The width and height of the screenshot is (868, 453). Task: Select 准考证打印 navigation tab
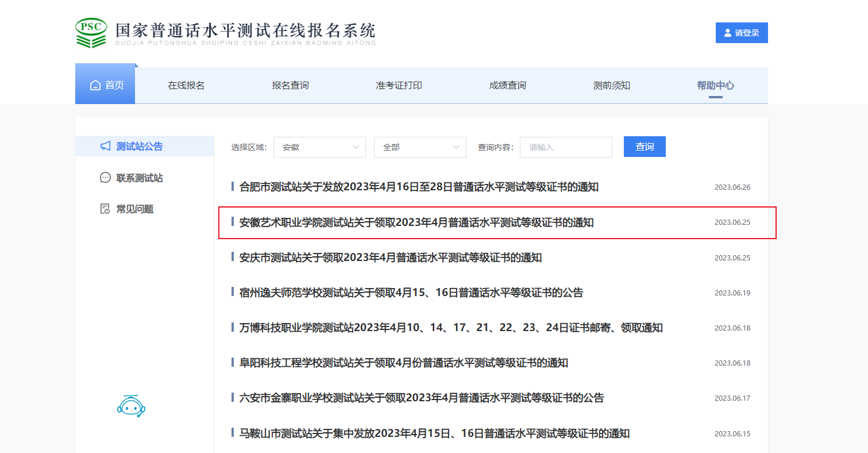coord(399,85)
